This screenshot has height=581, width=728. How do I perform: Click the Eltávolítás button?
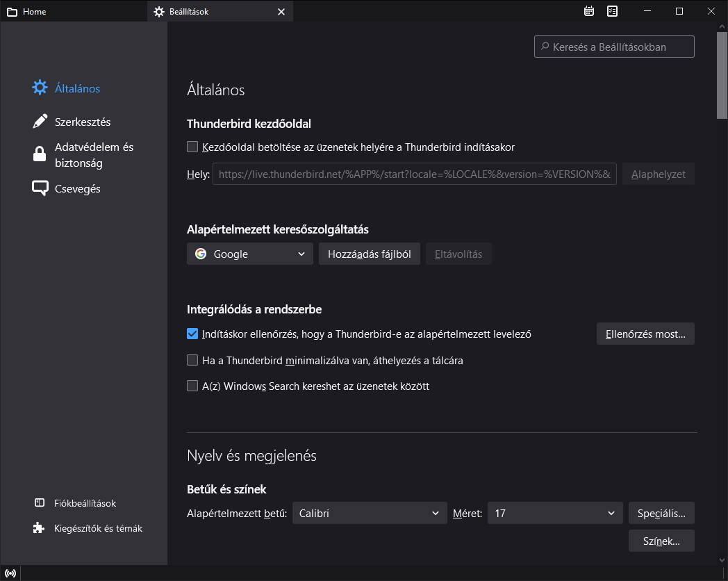click(458, 254)
